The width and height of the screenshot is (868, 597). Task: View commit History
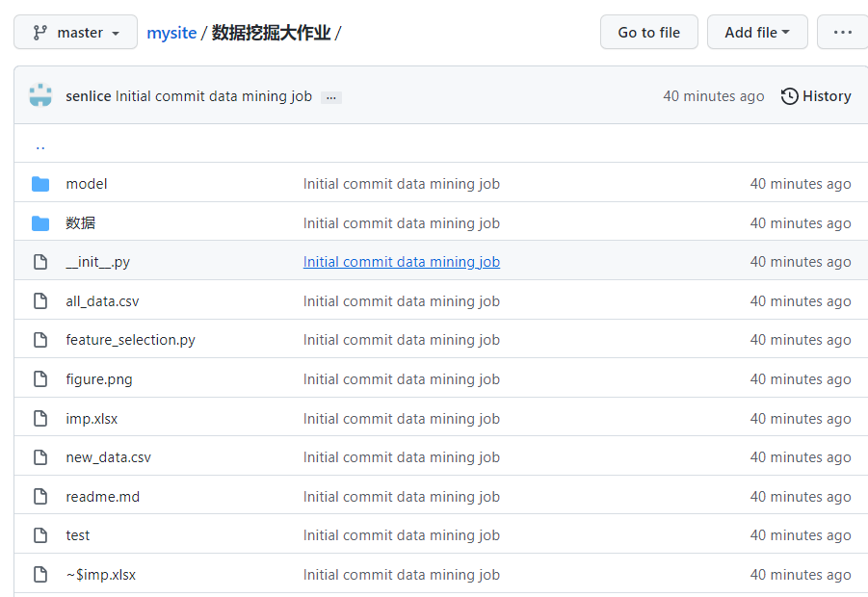(816, 96)
